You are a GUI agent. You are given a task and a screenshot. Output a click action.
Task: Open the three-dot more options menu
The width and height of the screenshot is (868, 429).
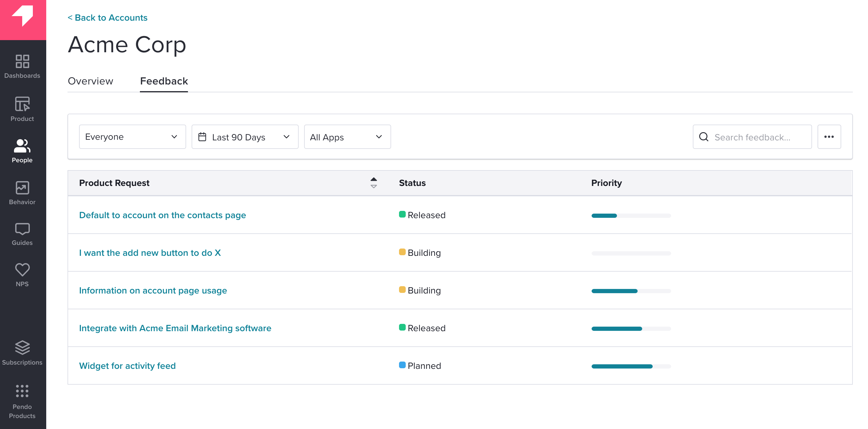(x=829, y=137)
